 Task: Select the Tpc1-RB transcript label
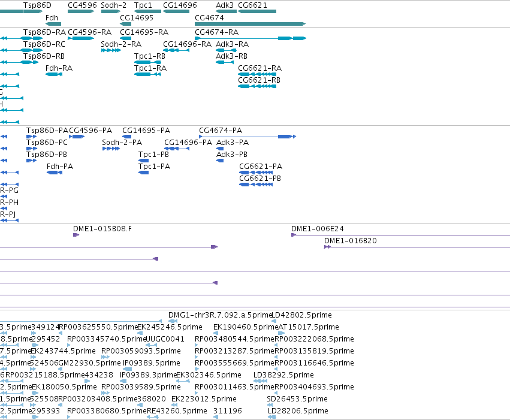tap(150, 56)
